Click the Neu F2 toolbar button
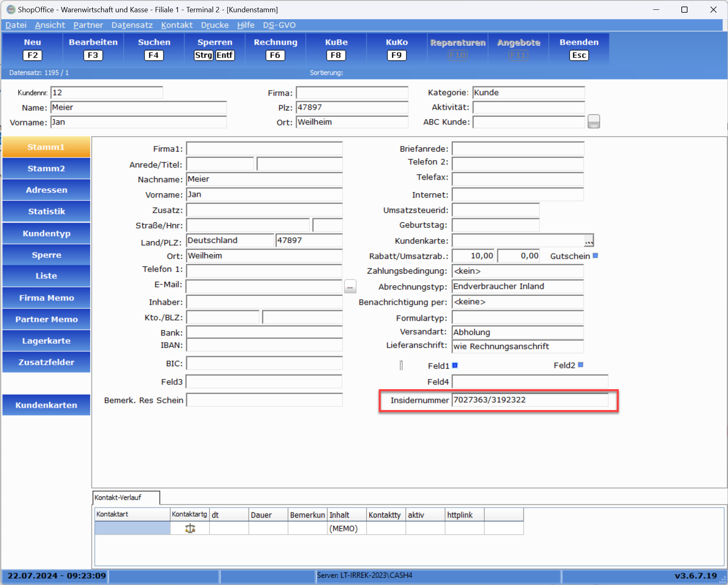 (33, 49)
